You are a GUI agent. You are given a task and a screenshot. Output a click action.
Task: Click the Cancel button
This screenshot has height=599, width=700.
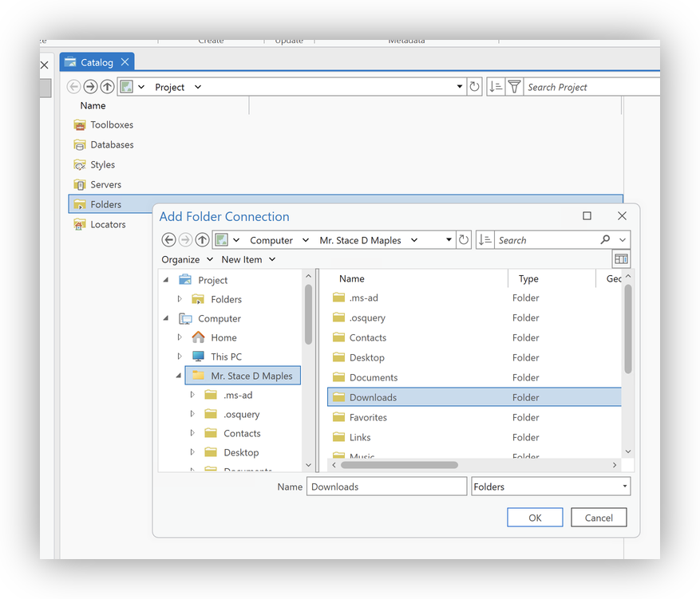point(599,518)
